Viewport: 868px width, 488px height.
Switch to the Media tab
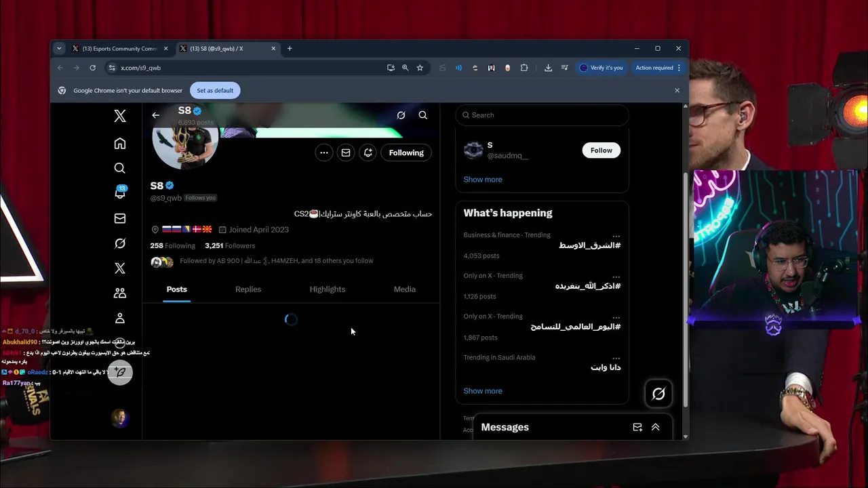pos(405,289)
